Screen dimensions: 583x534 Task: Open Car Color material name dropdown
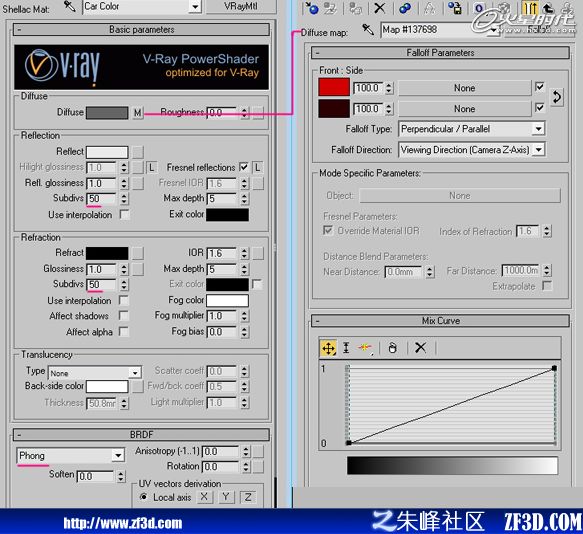(x=195, y=7)
